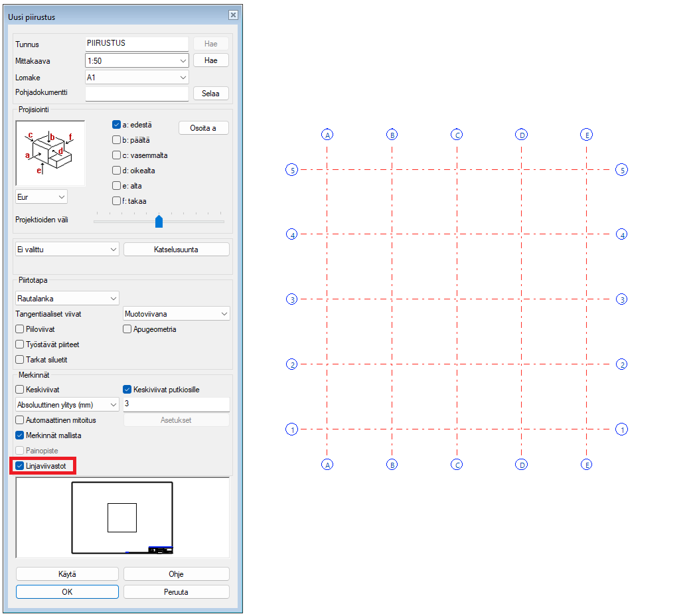Click the projection direction cube diagram
This screenshot has width=685, height=616.
click(x=50, y=153)
